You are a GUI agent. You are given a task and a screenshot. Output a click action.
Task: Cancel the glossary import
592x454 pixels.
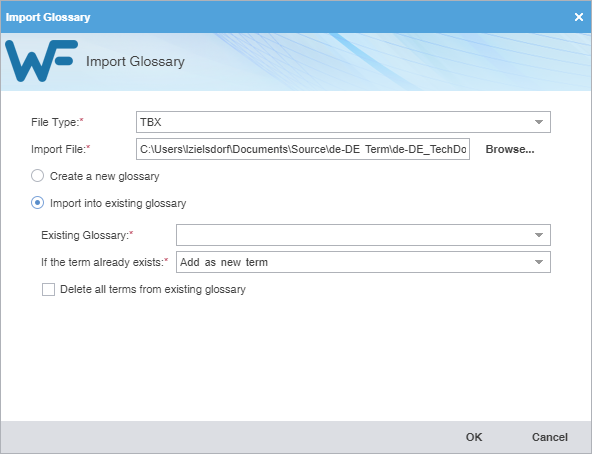coord(550,437)
